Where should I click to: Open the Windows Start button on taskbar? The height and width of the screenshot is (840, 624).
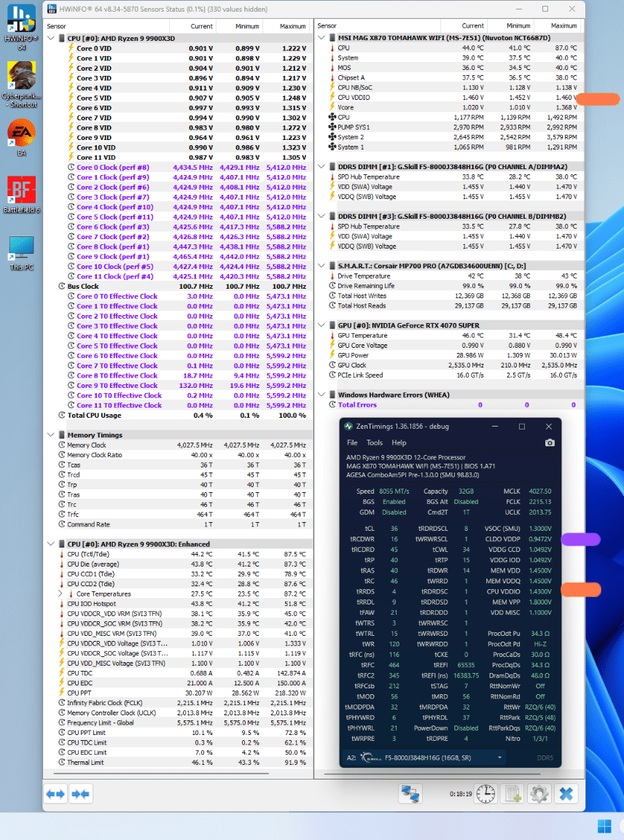point(604,826)
